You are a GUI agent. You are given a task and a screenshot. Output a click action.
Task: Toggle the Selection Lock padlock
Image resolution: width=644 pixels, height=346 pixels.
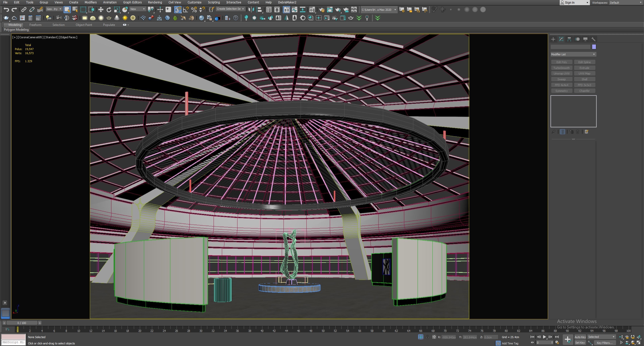(427, 337)
